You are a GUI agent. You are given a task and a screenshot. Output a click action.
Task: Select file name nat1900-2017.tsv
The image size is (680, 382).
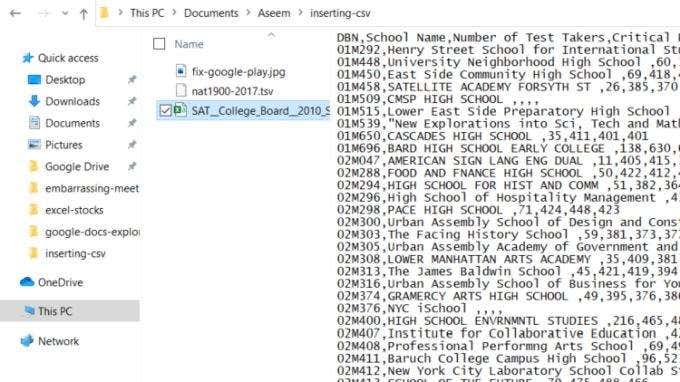point(232,91)
